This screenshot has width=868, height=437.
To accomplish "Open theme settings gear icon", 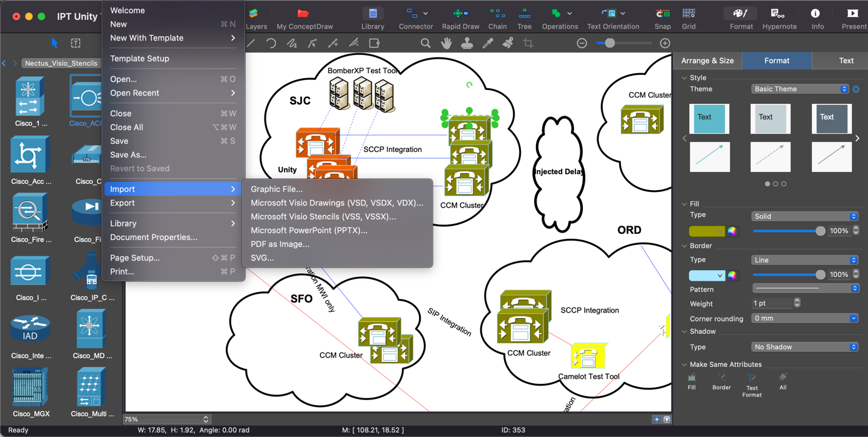I will [x=856, y=89].
